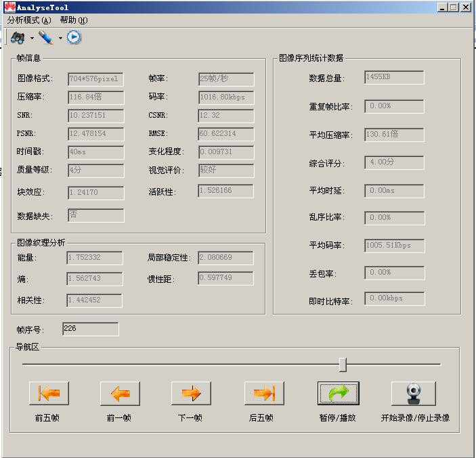Click the Huawei logo in title bar
The height and width of the screenshot is (458, 476).
tap(9, 7)
